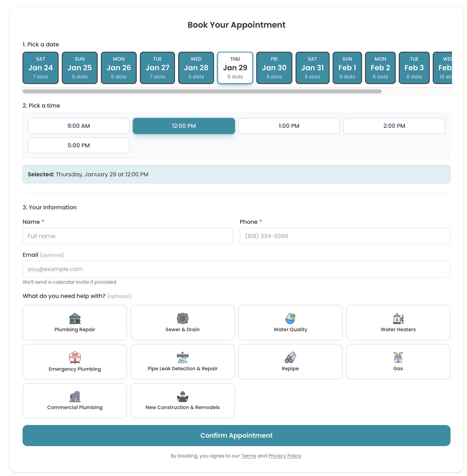467x476 pixels.
Task: Pick the Water Quality droplet icon
Action: (290, 319)
